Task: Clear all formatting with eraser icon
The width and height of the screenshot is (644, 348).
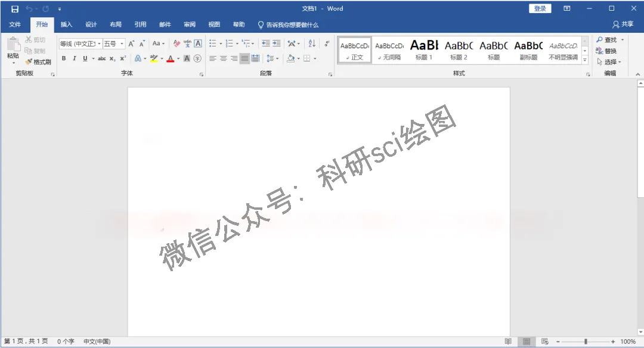Action: 177,44
